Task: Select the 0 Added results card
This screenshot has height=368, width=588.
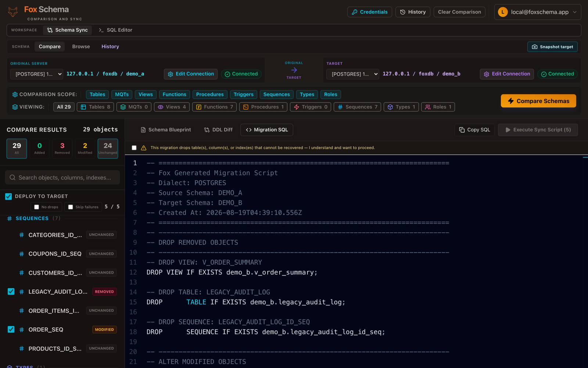Action: [x=39, y=149]
